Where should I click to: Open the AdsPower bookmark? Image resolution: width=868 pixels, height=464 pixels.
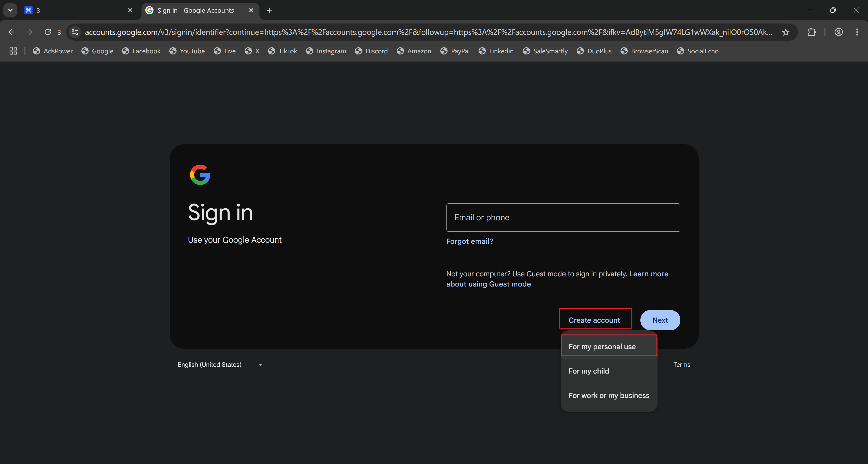coord(53,51)
